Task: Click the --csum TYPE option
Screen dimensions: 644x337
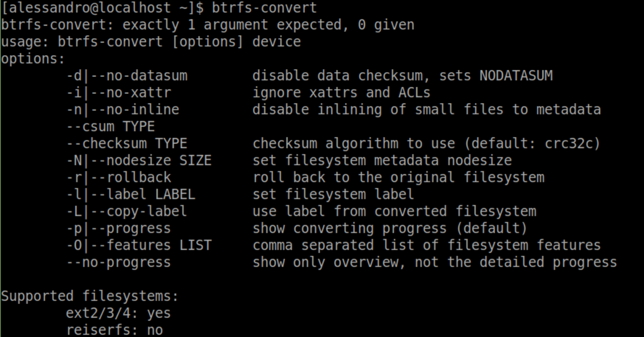Action: coord(110,126)
